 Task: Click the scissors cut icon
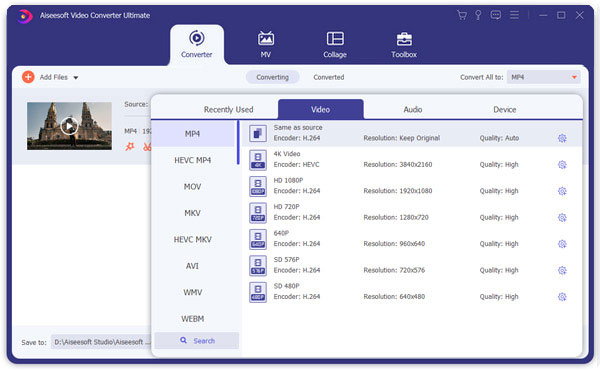coord(147,147)
